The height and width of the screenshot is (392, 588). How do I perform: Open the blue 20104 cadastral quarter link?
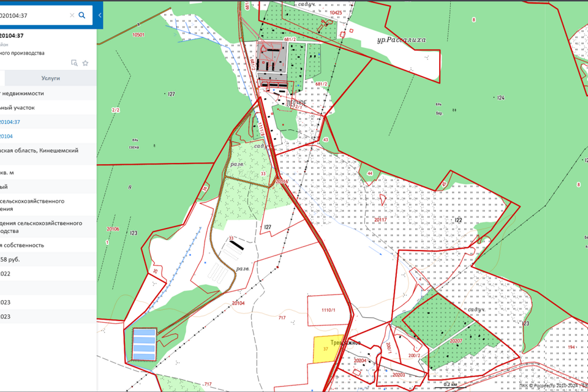6,136
